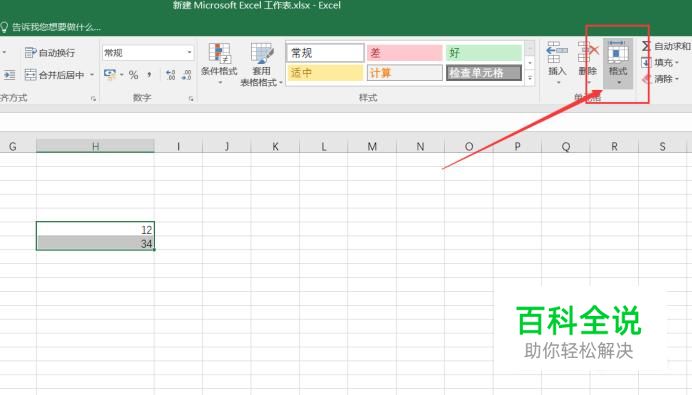The height and width of the screenshot is (395, 692).
Task: Select column Q header
Action: [566, 146]
